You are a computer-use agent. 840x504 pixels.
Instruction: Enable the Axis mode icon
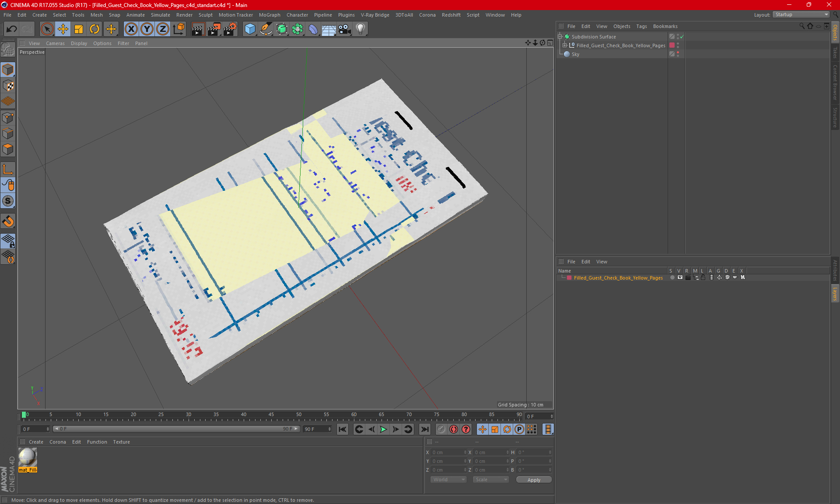[8, 169]
